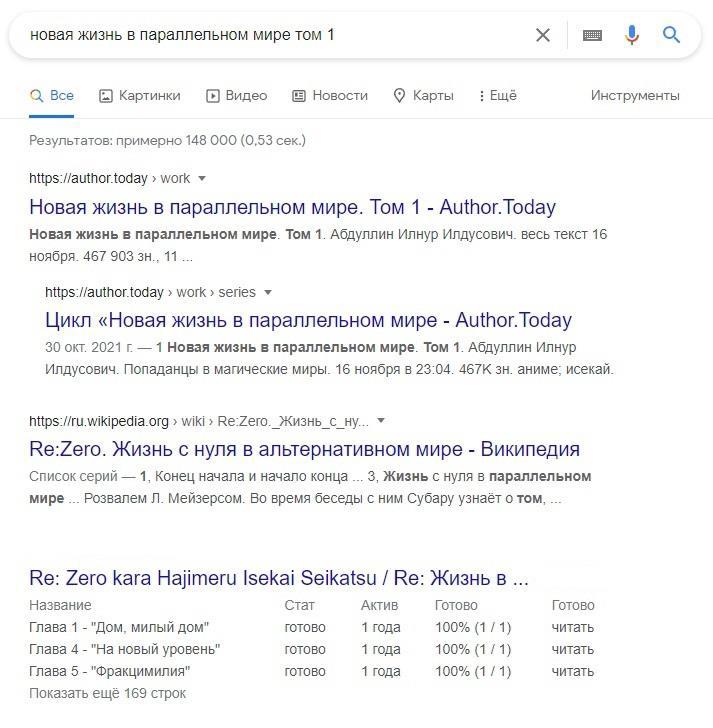Viewport: 713px width, 728px height.
Task: Select the Все all-results tab
Action: tap(52, 96)
